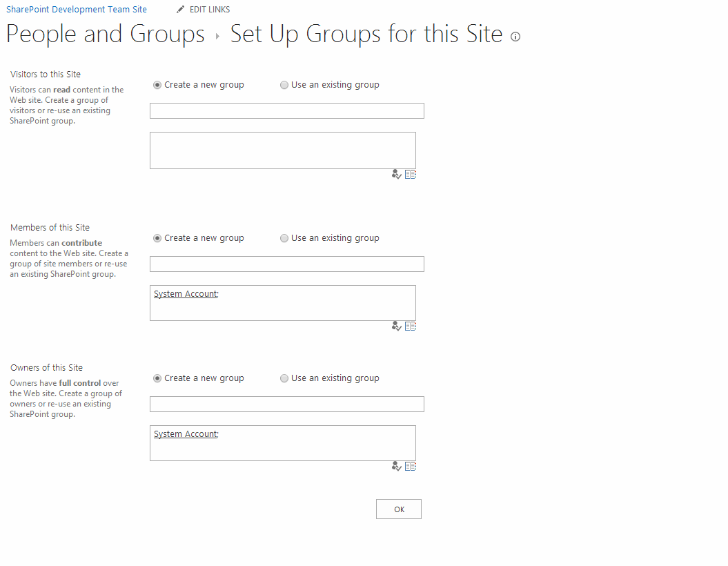Open the address book for Visitors members
Viewport: 728px width, 566px height.
point(410,174)
